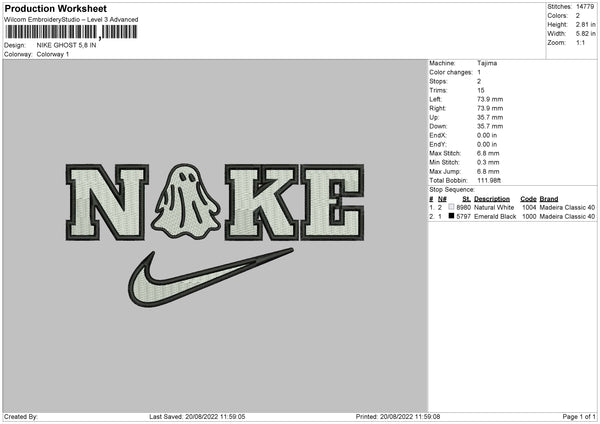Click the Emerald Black color swatch

point(451,216)
